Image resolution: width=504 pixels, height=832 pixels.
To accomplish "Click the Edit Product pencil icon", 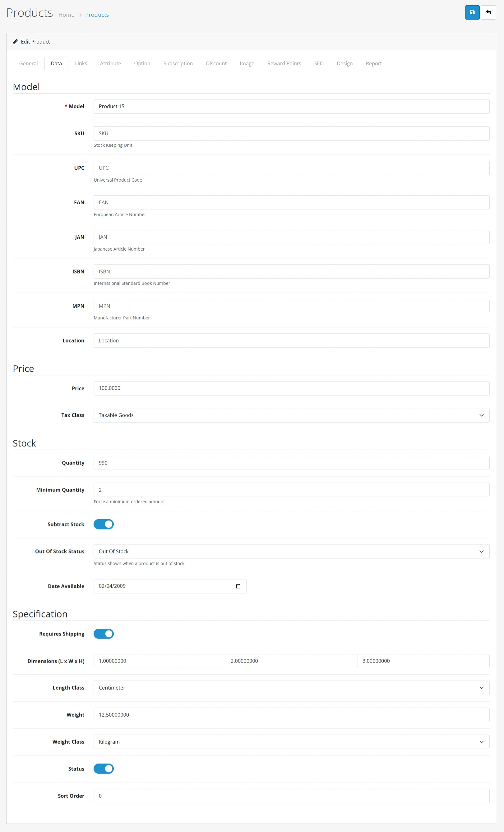I will pyautogui.click(x=15, y=42).
